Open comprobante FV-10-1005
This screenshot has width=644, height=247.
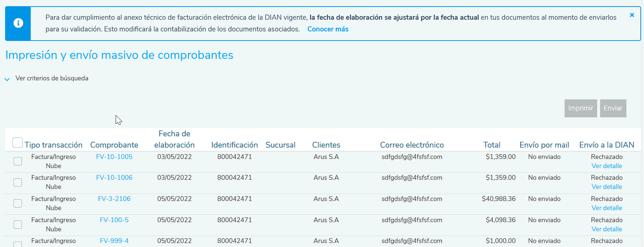(114, 157)
